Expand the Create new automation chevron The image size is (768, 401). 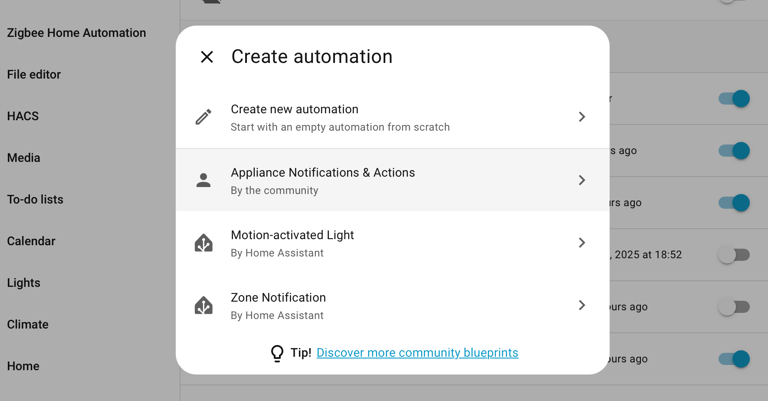click(x=581, y=117)
